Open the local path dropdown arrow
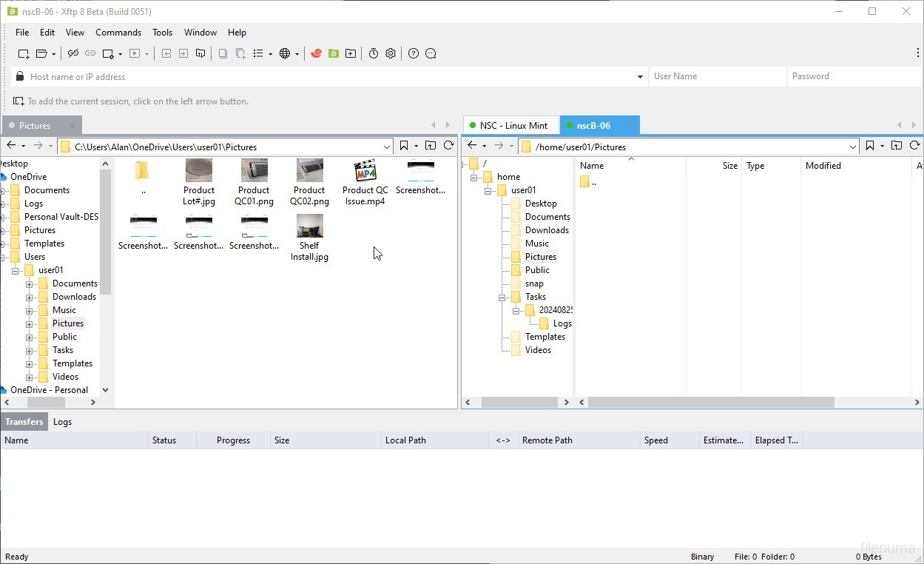The width and height of the screenshot is (924, 564). click(386, 147)
